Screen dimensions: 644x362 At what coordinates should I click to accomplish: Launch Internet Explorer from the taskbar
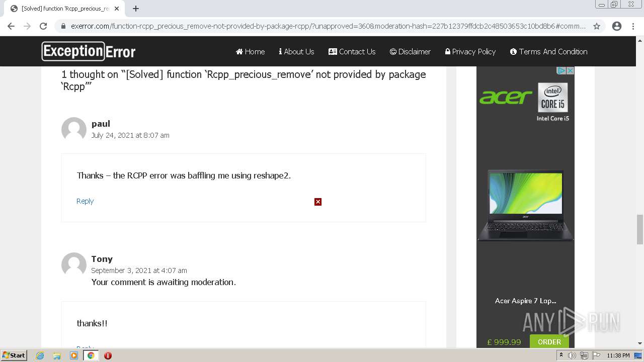[x=40, y=355]
